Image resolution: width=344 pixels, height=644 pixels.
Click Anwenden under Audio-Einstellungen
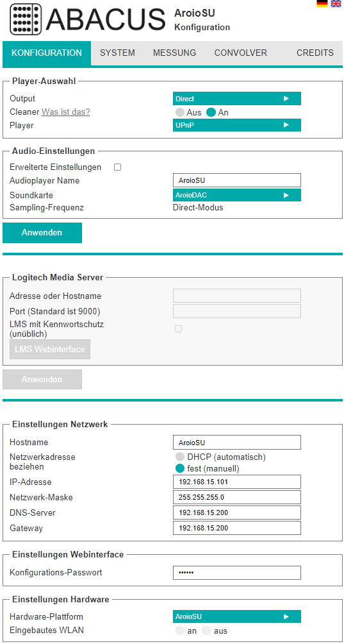[x=42, y=232]
